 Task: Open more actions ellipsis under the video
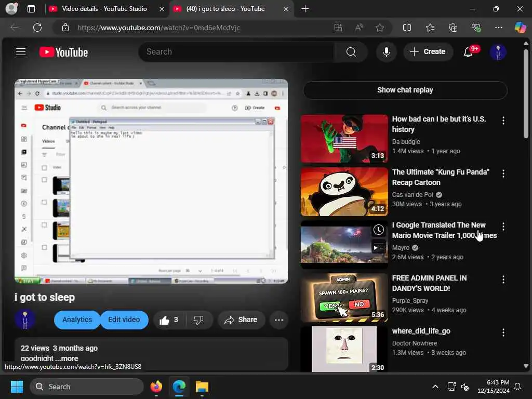pyautogui.click(x=279, y=320)
